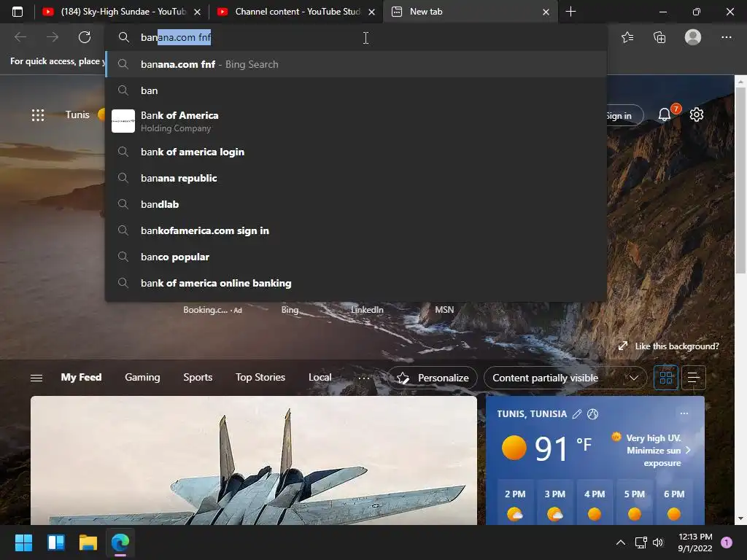This screenshot has height=560, width=747.
Task: Open the network tray icon
Action: point(640,542)
